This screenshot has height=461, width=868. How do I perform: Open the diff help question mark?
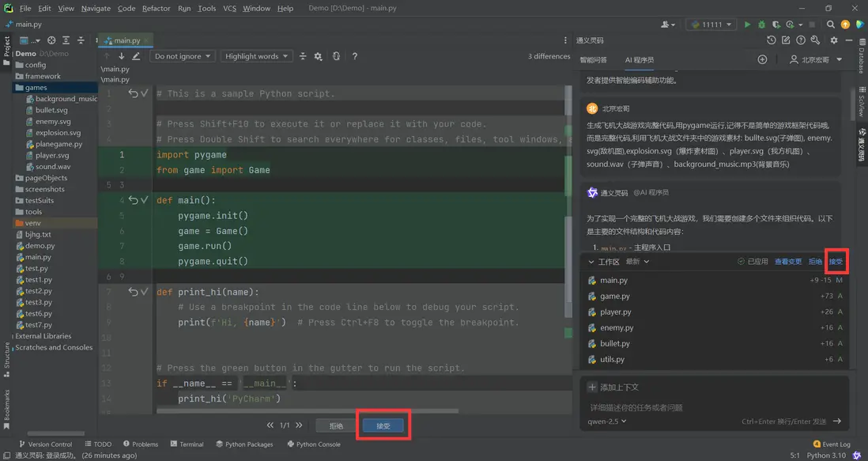355,56
